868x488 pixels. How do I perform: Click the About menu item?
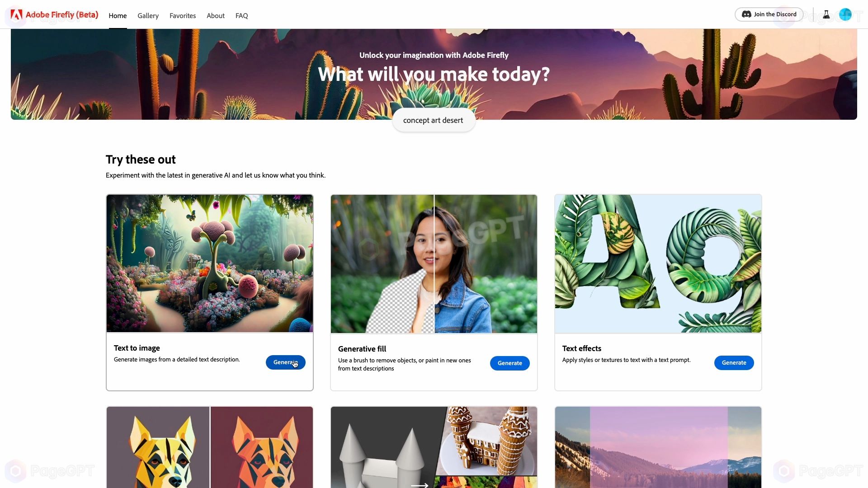tap(215, 15)
